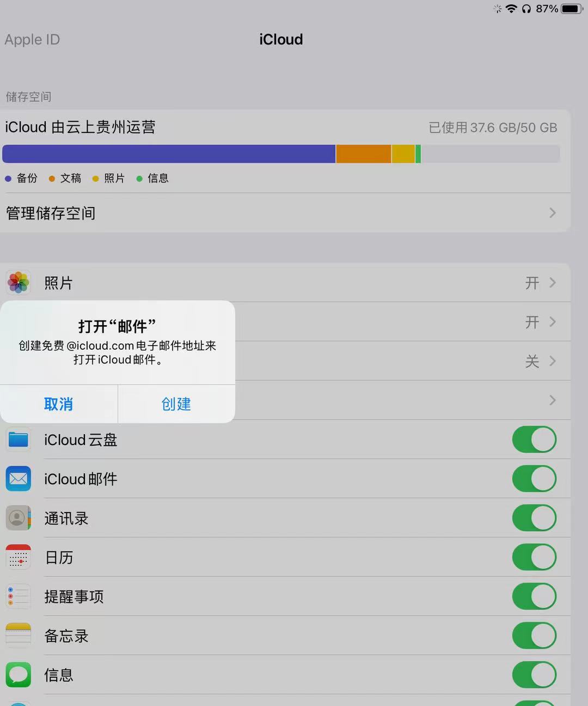The image size is (588, 706).
Task: Go back to Apple ID
Action: [x=32, y=40]
